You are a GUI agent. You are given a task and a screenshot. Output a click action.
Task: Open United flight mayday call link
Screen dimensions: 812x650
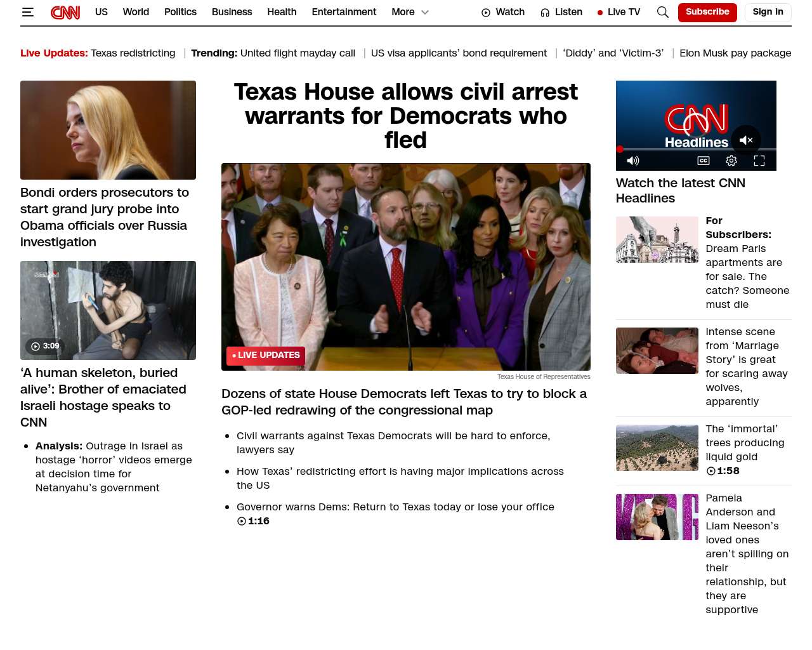[298, 53]
